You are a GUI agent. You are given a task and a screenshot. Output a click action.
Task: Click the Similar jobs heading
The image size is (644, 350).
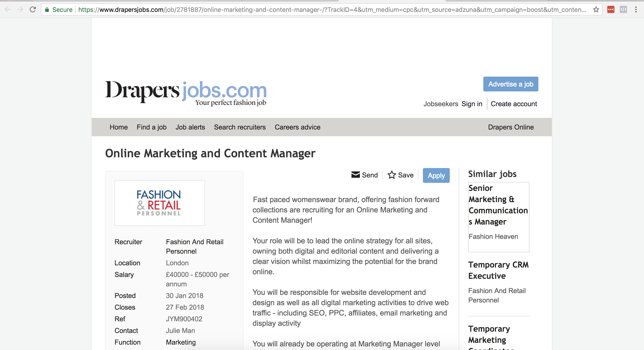pyautogui.click(x=492, y=174)
